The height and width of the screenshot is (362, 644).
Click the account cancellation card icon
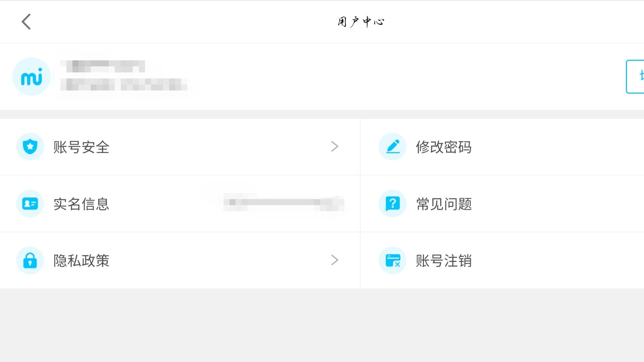click(x=393, y=260)
